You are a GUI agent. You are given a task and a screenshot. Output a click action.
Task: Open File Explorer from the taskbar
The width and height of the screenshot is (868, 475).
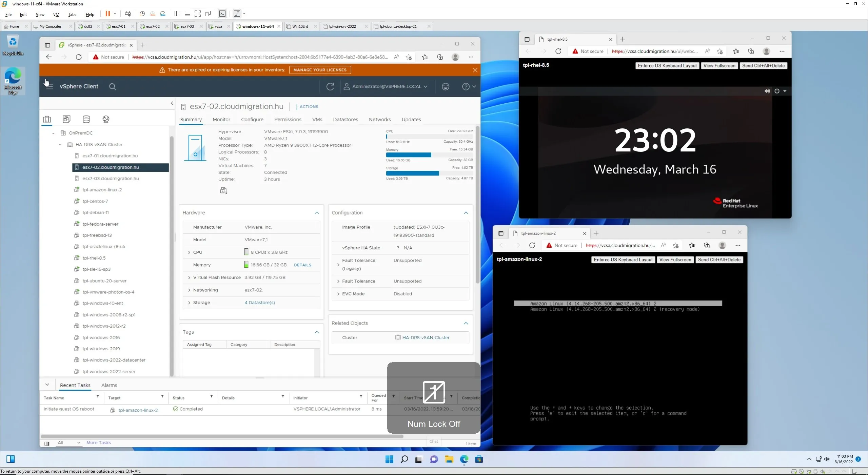(449, 459)
